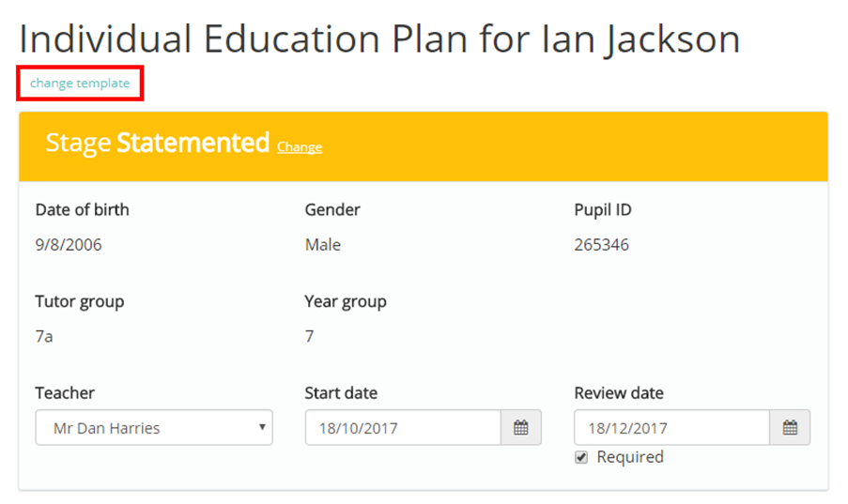Open the Start date calendar picker icon

click(x=521, y=428)
